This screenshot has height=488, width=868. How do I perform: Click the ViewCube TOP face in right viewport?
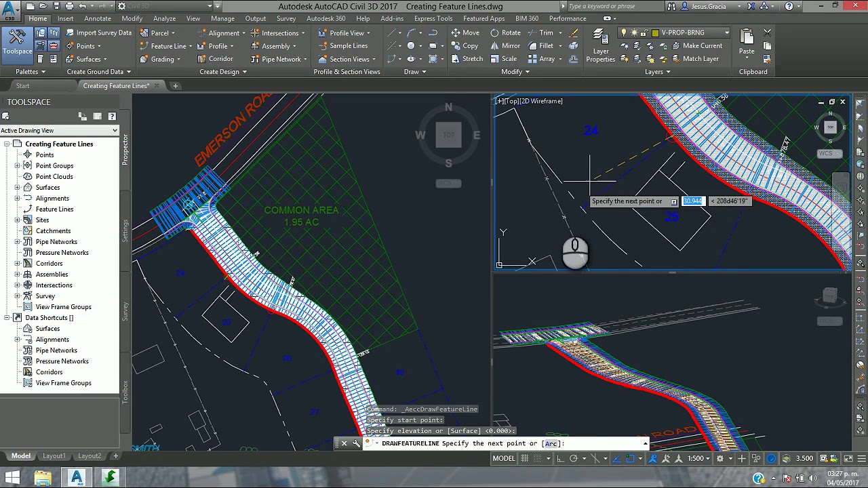click(830, 127)
